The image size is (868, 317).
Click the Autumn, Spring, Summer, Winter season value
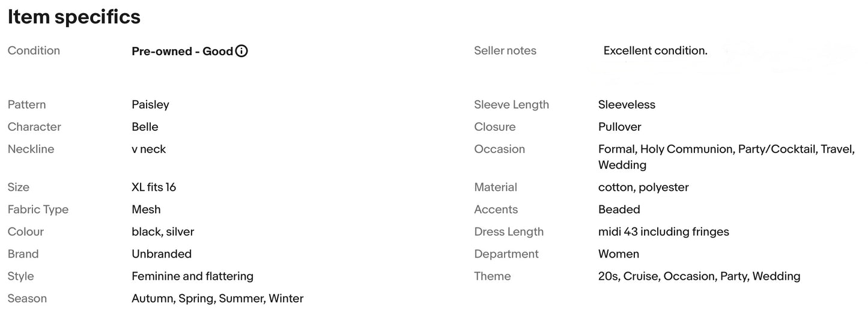[x=217, y=298]
